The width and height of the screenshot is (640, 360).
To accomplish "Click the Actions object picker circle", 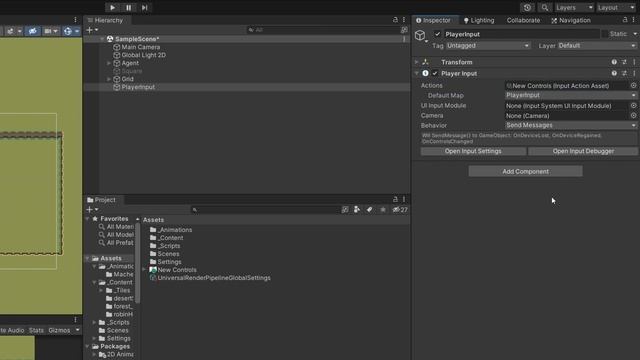I will tap(633, 85).
